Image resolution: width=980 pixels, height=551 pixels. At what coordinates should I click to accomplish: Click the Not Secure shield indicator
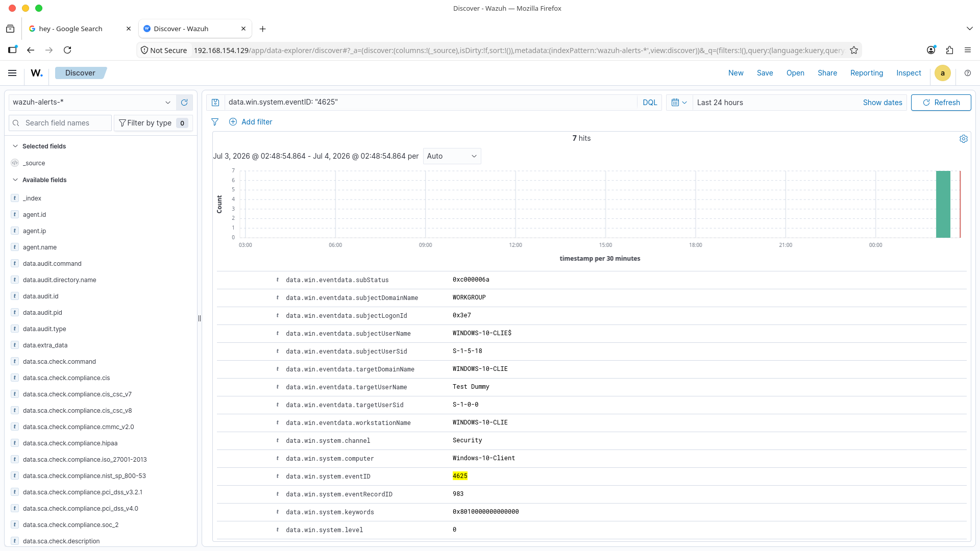point(164,51)
